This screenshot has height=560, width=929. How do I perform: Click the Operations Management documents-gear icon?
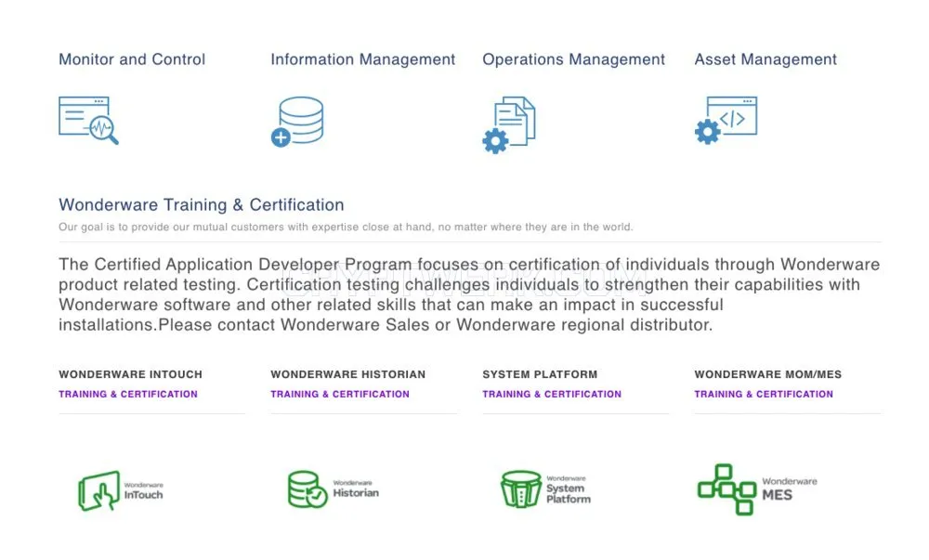point(509,124)
